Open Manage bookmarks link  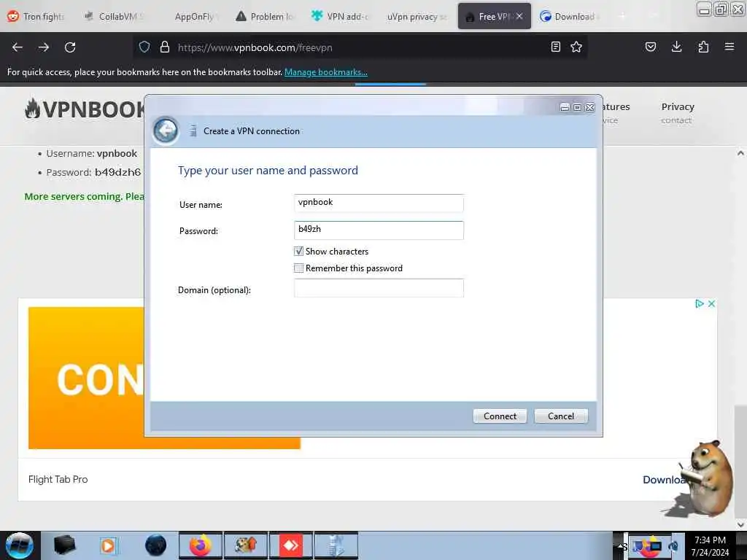tap(326, 72)
